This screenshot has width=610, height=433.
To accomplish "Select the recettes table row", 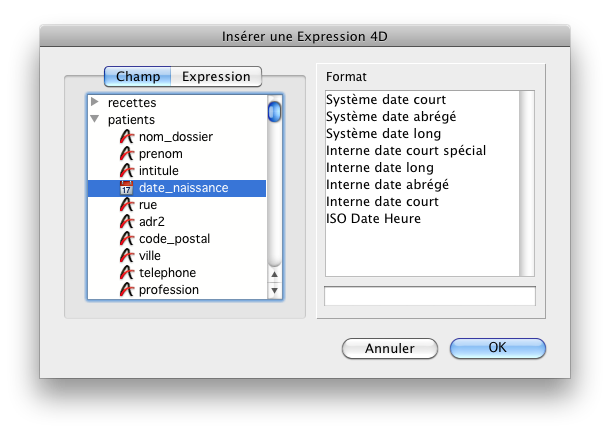I will [177, 103].
